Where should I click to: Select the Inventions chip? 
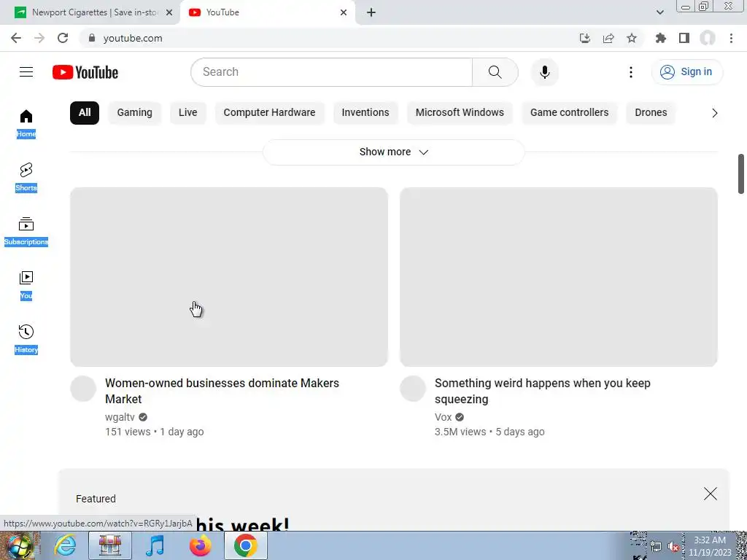(x=365, y=113)
